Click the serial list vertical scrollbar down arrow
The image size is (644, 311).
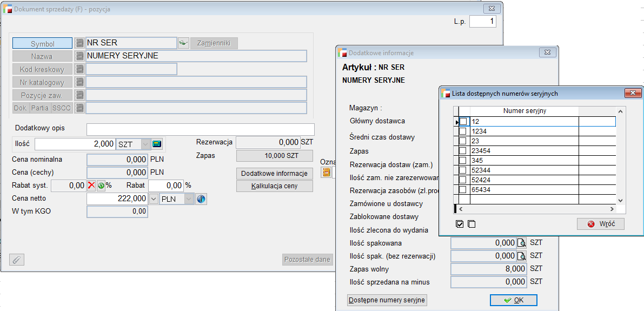[x=621, y=200]
